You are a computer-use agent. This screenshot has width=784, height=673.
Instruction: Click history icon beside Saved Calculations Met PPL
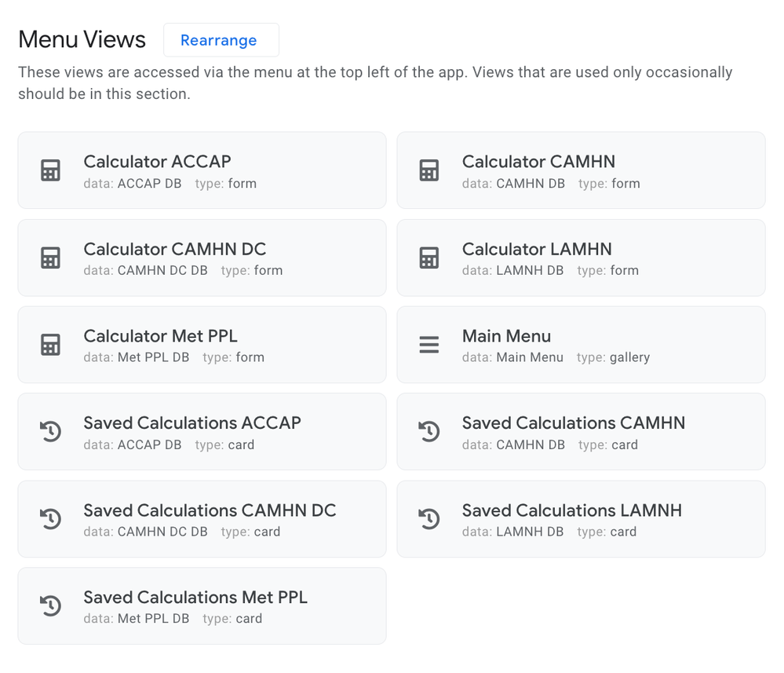click(x=50, y=605)
